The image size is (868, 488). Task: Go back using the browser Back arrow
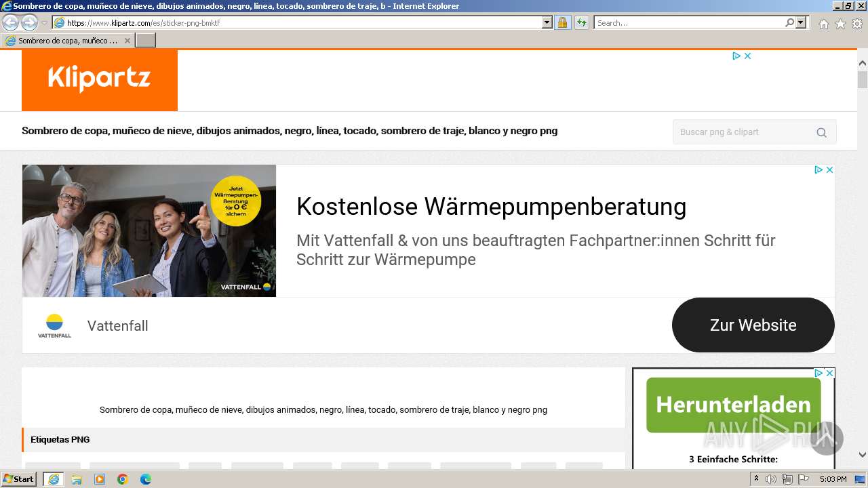pyautogui.click(x=11, y=22)
